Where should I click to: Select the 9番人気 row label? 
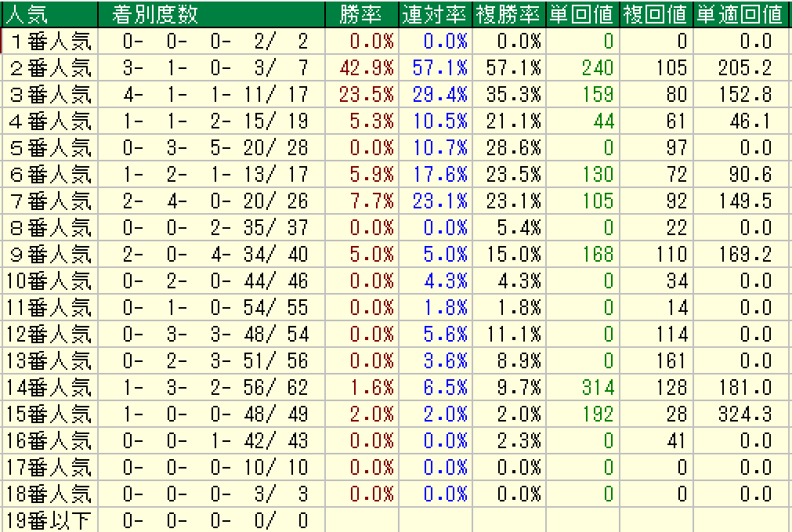point(50,255)
